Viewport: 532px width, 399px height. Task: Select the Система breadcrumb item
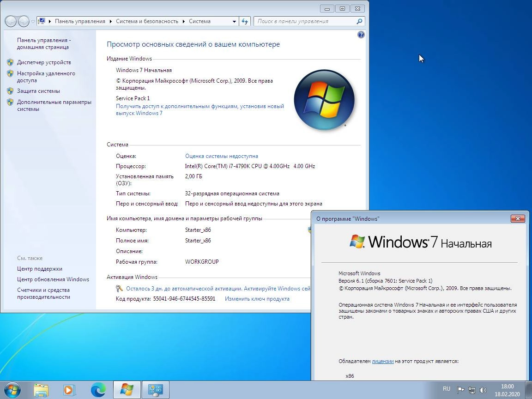point(199,21)
